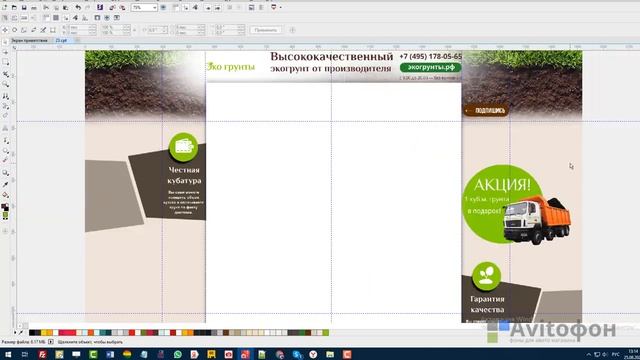Image resolution: width=640 pixels, height=360 pixels.
Task: Click the Undo arrow icon
Action: point(78,7)
